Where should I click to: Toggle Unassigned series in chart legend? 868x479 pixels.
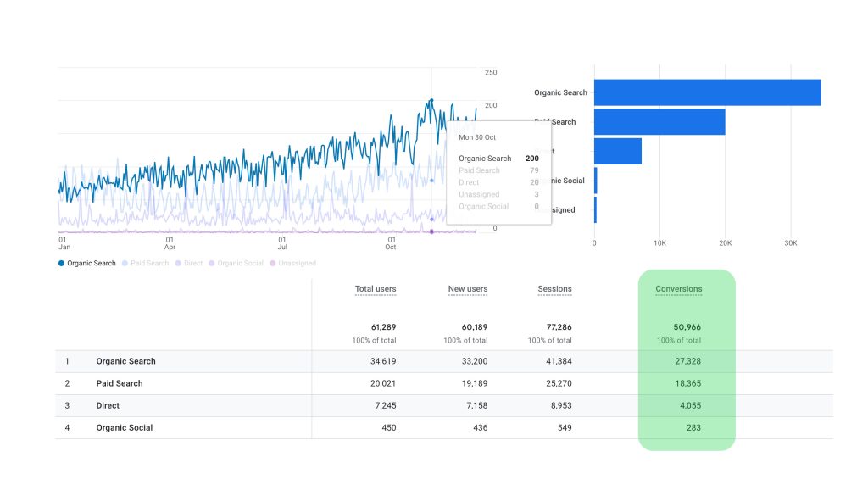(x=292, y=263)
